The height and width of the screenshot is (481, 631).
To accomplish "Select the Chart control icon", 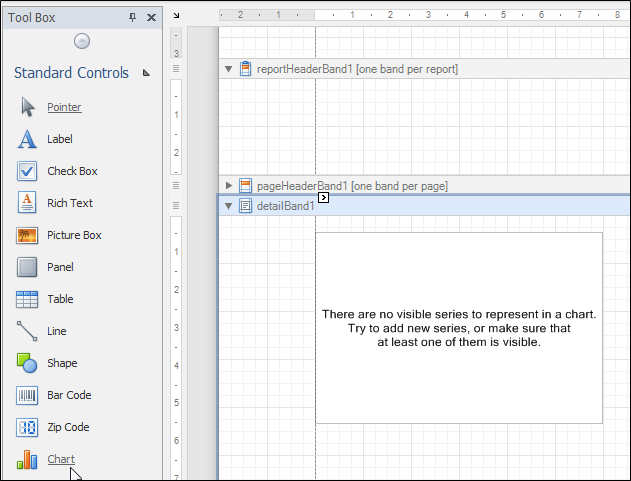I will coord(27,460).
